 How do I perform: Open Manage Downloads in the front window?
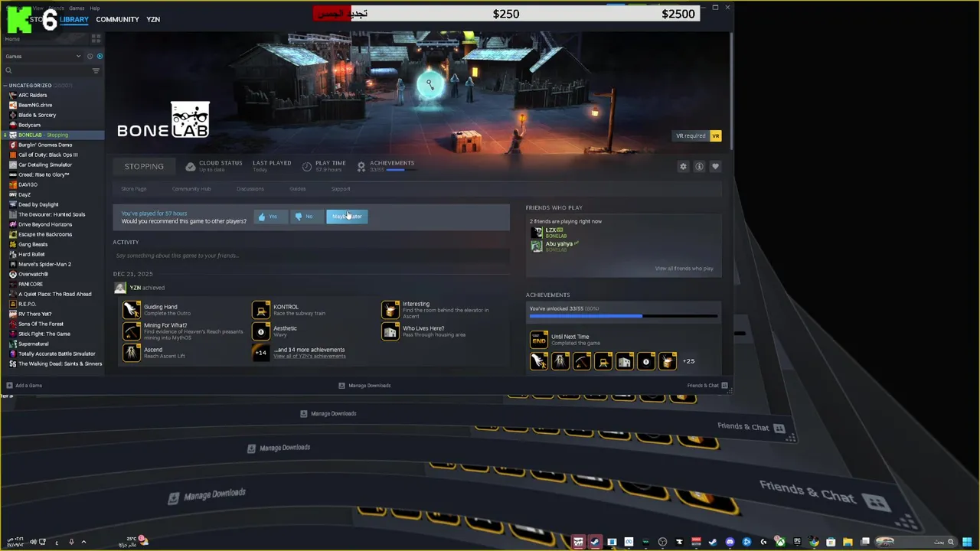click(364, 386)
